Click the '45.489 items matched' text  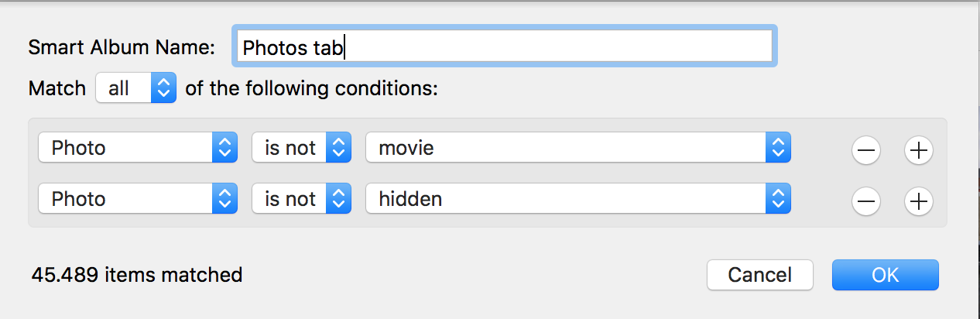137,275
